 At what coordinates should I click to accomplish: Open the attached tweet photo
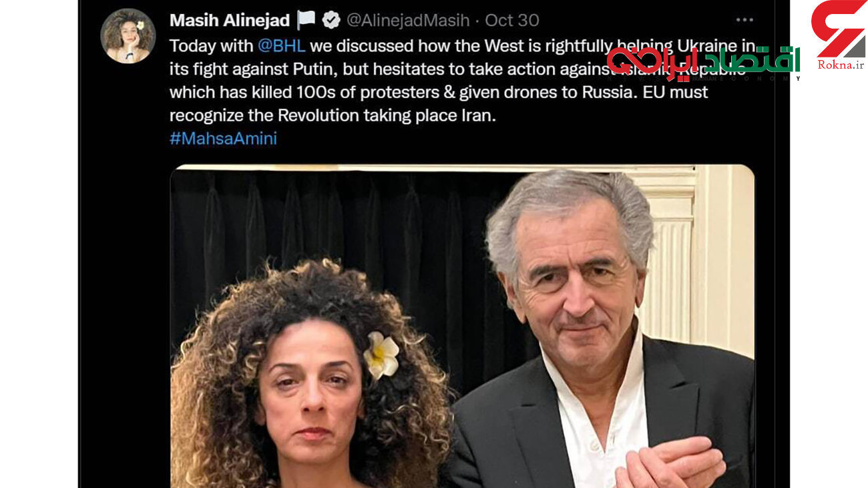[x=462, y=326]
